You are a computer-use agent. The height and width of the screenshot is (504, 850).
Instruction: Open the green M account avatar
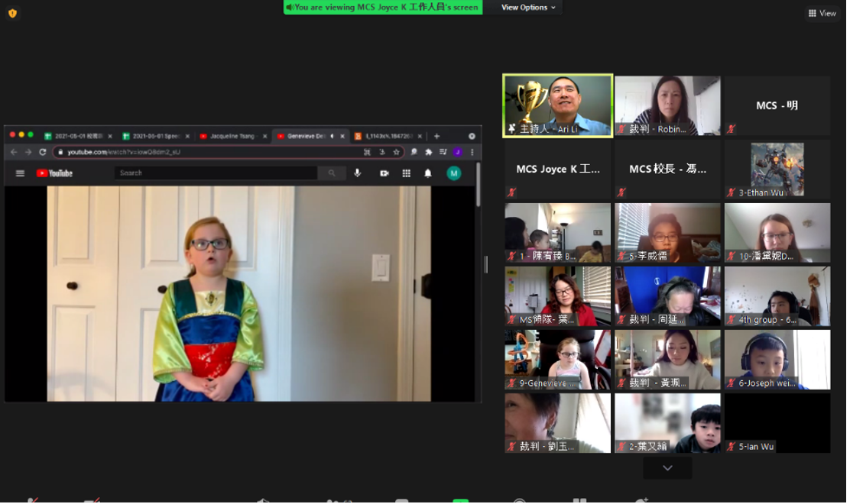click(453, 173)
